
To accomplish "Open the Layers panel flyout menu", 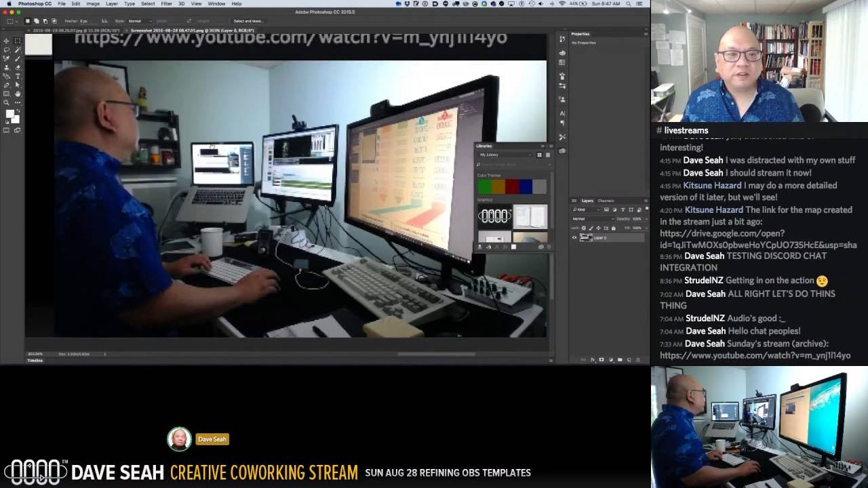I will (646, 201).
